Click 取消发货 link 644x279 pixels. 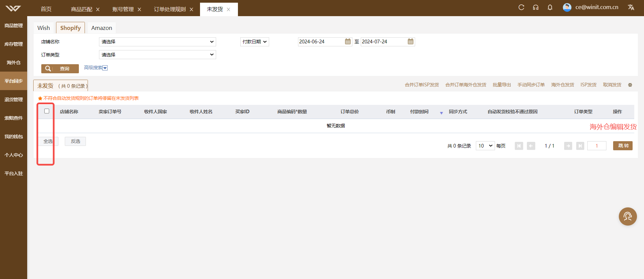[612, 85]
